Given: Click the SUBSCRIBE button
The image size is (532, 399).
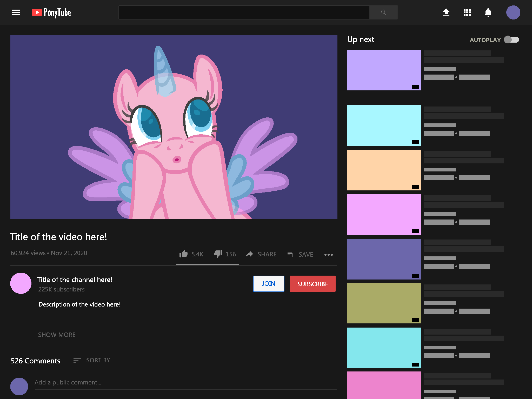Looking at the screenshot, I should (x=312, y=284).
